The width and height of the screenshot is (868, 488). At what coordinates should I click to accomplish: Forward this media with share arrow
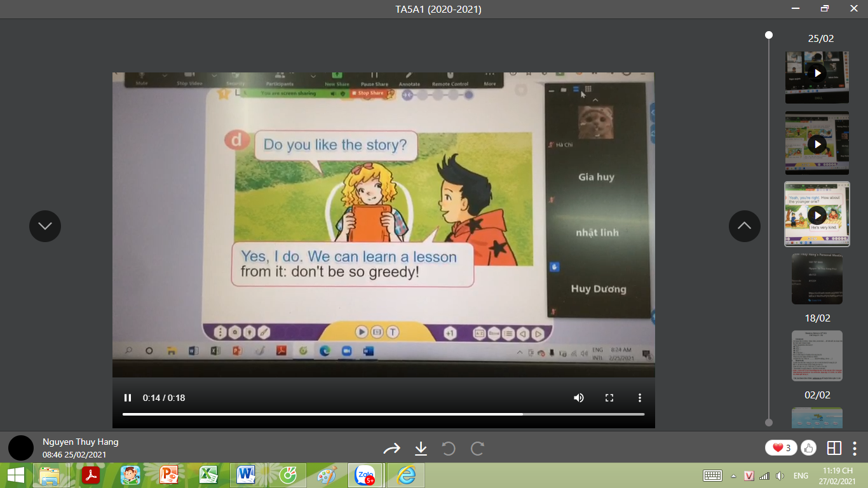coord(391,449)
